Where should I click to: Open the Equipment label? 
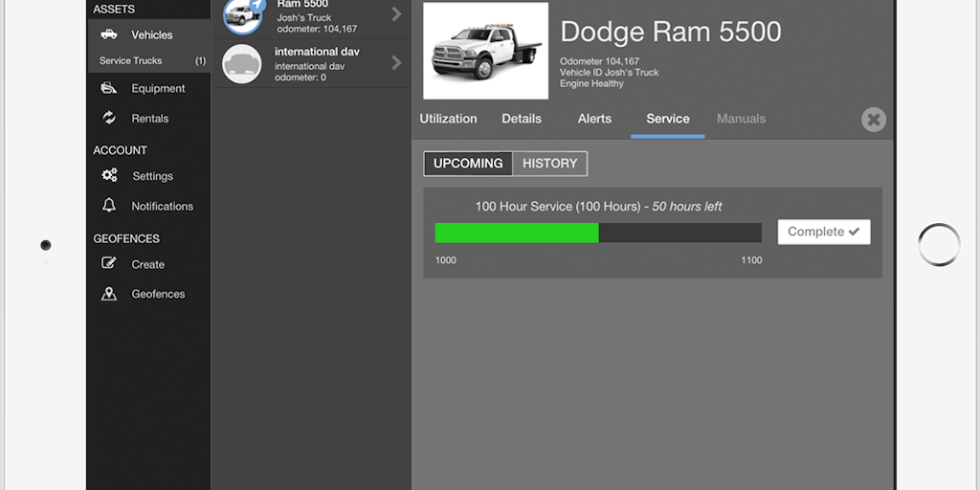(158, 89)
